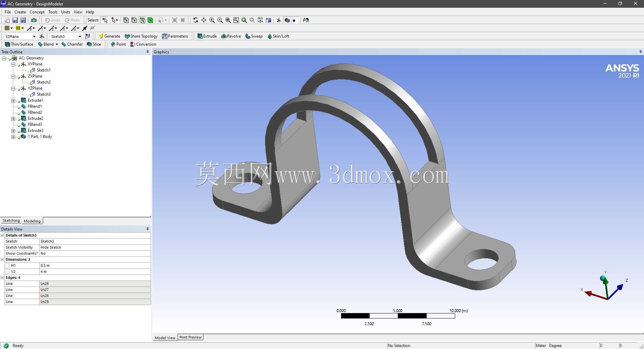This screenshot has height=349, width=644.
Task: Open the Concept menu
Action: (37, 12)
